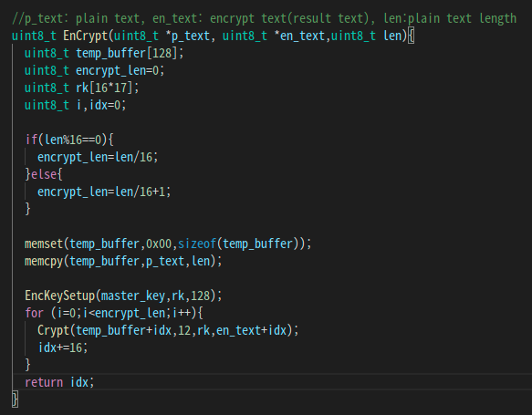Click the *p_text parameter in signature
The width and height of the screenshot is (532, 415).
point(187,36)
